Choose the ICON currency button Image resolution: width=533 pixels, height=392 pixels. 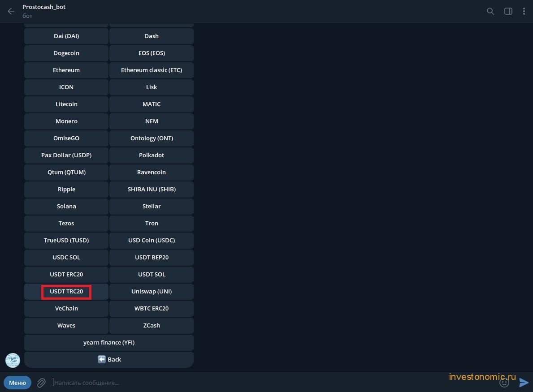(x=66, y=87)
